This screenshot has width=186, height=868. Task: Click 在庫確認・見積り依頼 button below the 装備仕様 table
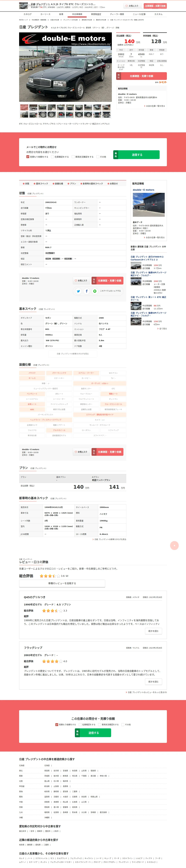tap(107, 452)
